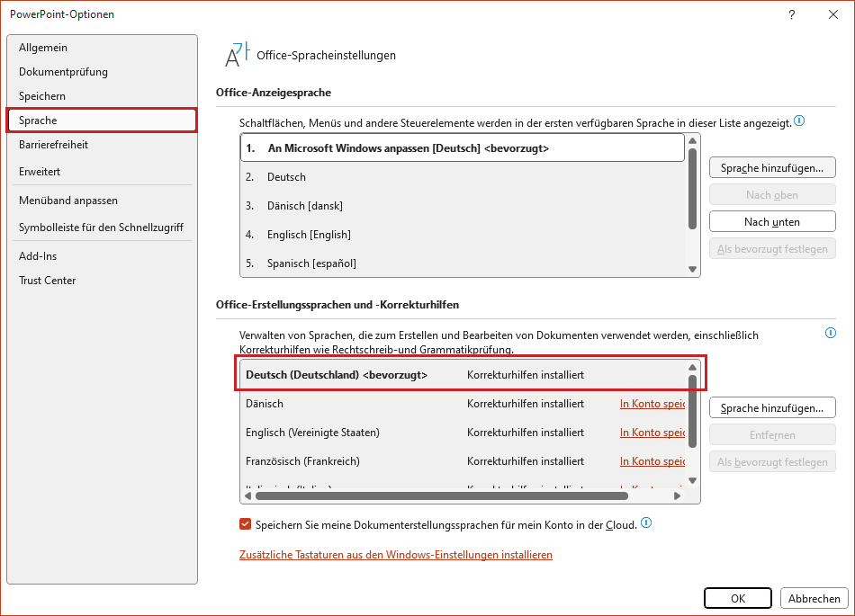Open the Allgemein options category

tap(102, 48)
